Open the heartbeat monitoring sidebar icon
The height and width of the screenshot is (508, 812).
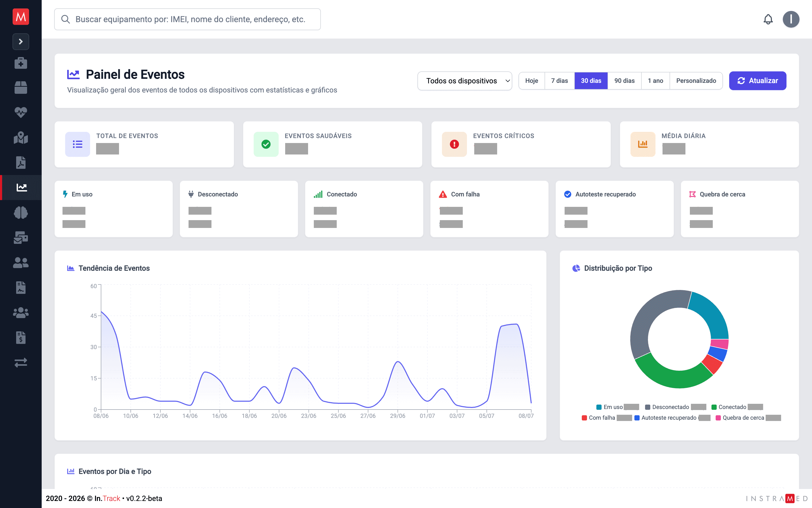(21, 113)
